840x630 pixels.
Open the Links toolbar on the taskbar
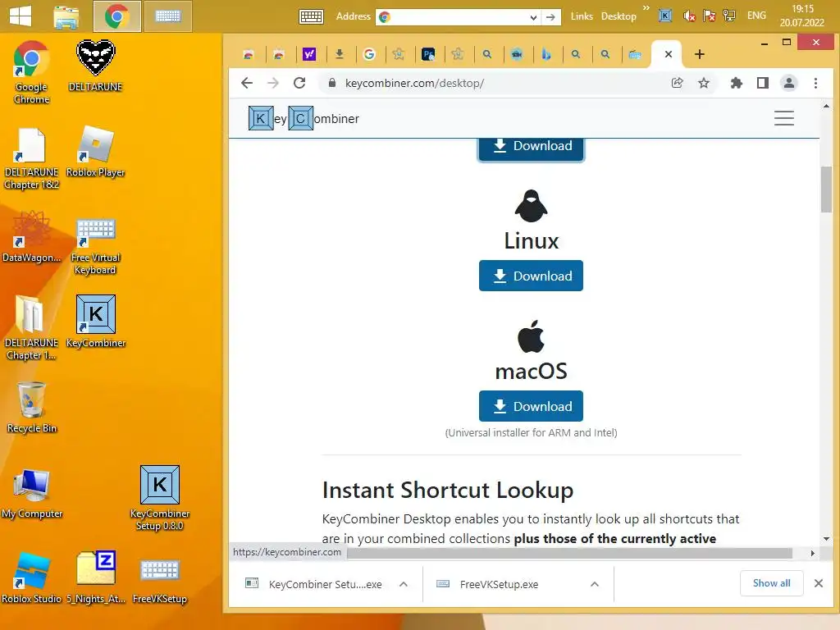tap(582, 16)
